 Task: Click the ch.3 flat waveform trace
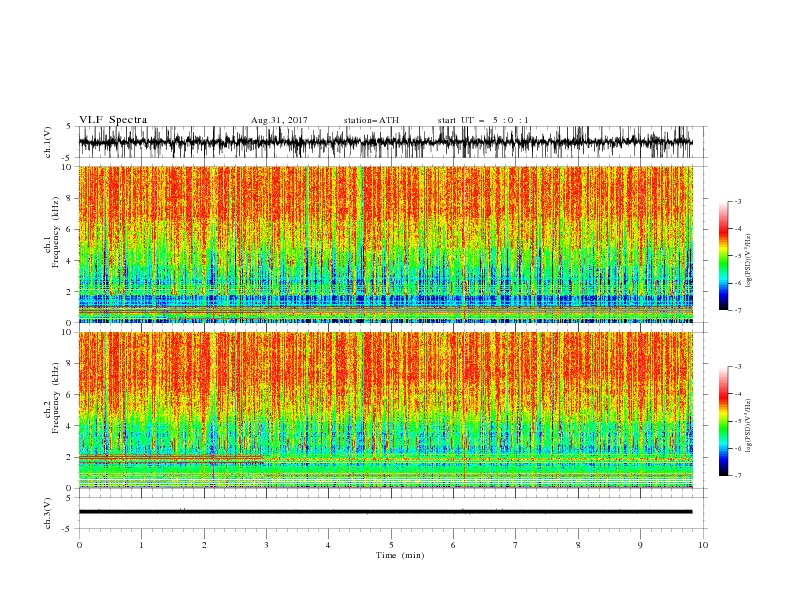pos(385,512)
